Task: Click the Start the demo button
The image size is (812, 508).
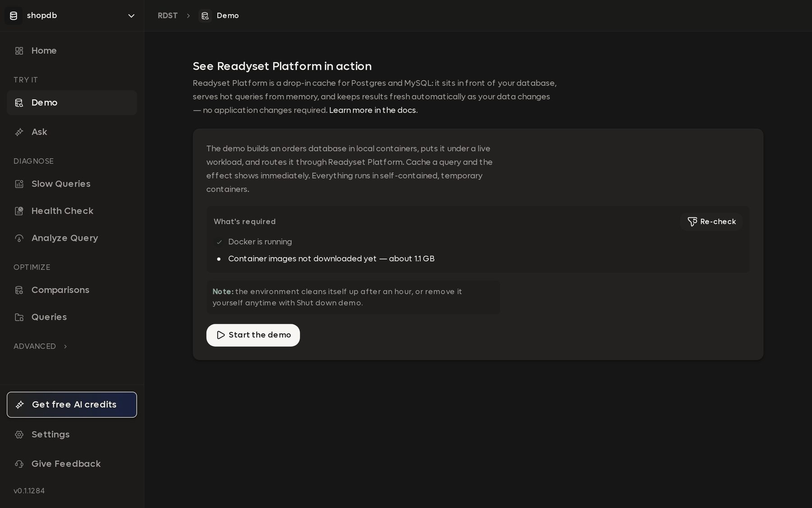Action: pyautogui.click(x=253, y=335)
